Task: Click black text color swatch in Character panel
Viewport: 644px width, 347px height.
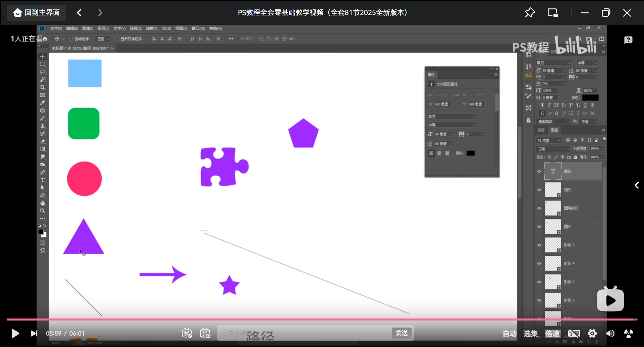Action: (x=590, y=98)
